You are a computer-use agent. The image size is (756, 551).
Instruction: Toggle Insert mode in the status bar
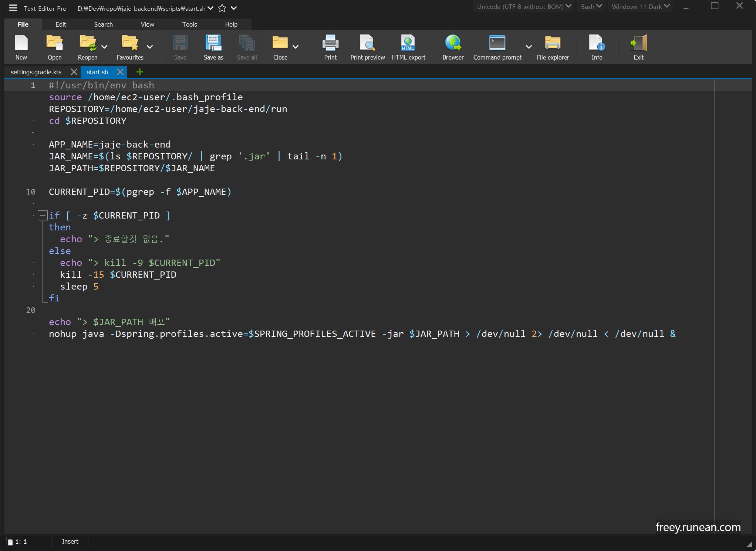pyautogui.click(x=70, y=541)
